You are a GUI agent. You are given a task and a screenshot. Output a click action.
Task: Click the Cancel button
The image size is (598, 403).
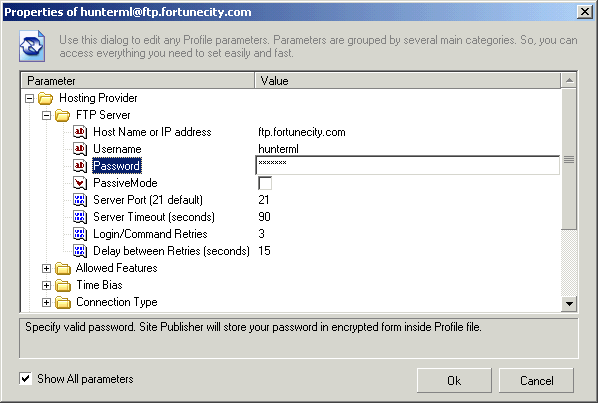(536, 380)
